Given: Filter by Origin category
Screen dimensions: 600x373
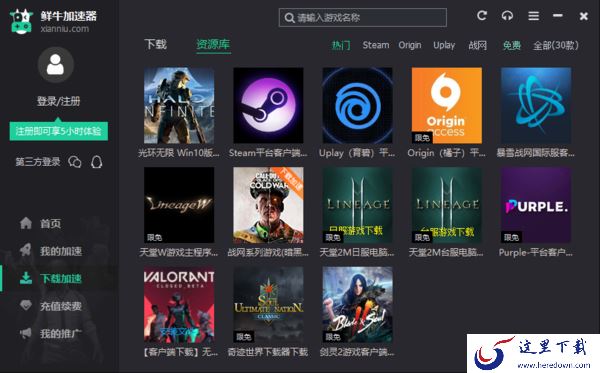Looking at the screenshot, I should coord(410,45).
